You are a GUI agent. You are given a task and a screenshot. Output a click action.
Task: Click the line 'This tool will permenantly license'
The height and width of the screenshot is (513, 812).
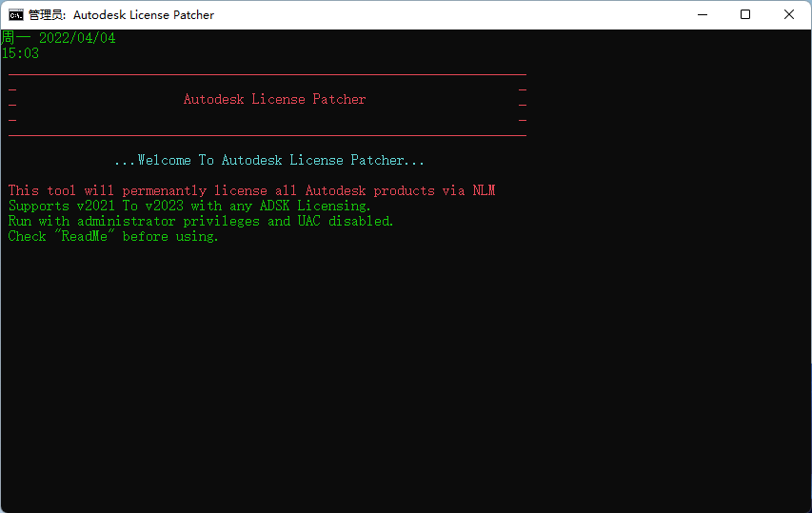(x=251, y=190)
